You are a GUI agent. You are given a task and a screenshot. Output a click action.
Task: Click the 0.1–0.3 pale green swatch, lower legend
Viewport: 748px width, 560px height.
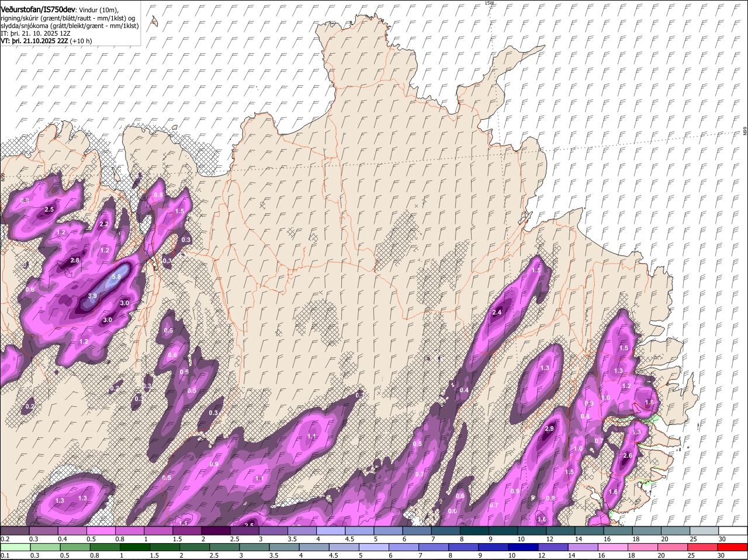(15, 547)
